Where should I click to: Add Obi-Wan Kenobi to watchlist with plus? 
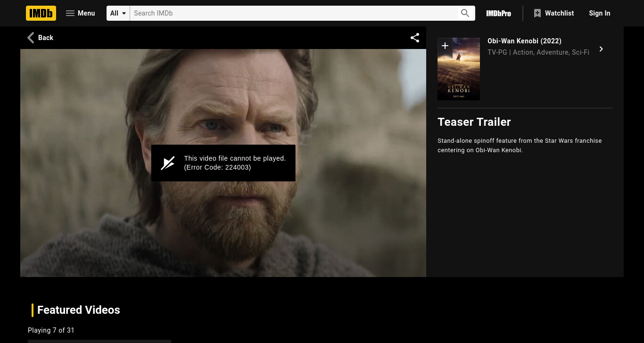445,46
